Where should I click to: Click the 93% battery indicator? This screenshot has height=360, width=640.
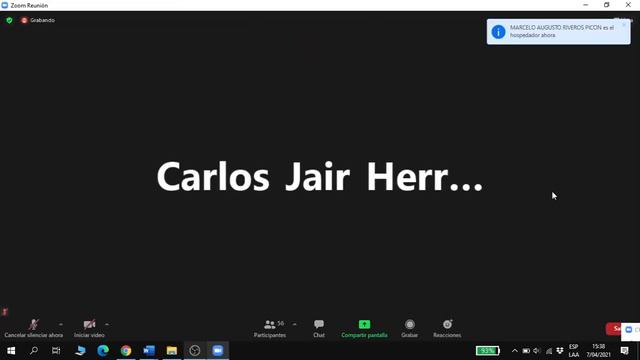pyautogui.click(x=488, y=351)
